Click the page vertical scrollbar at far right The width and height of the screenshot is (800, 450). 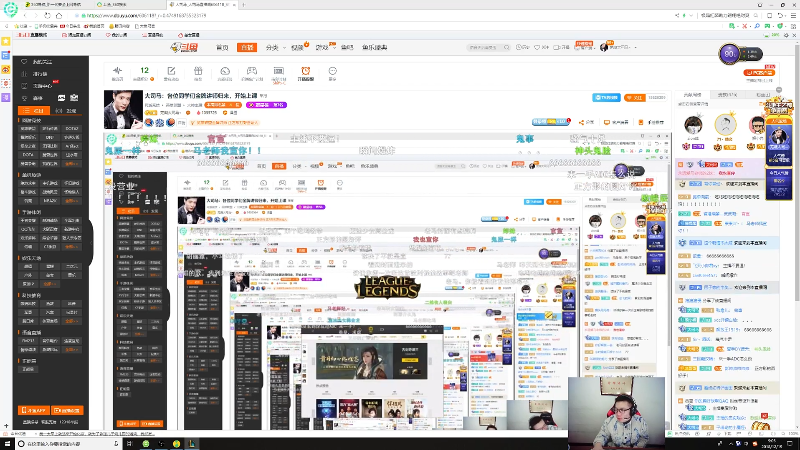(x=797, y=173)
